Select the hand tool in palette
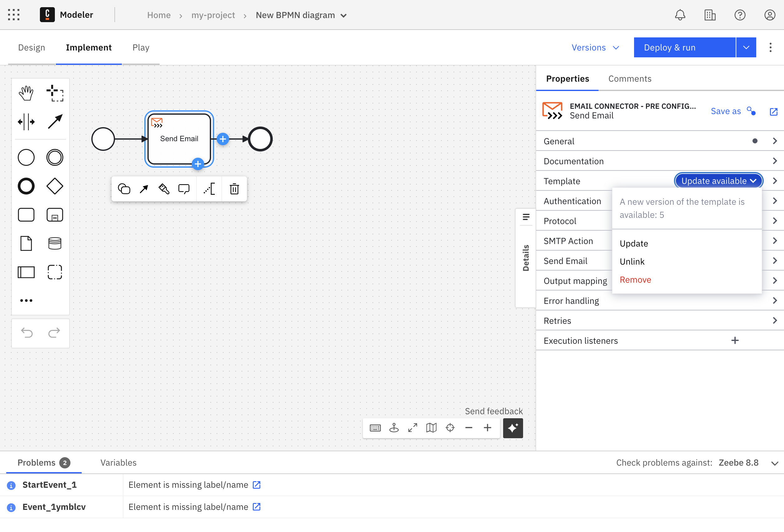This screenshot has width=784, height=532. coord(26,93)
